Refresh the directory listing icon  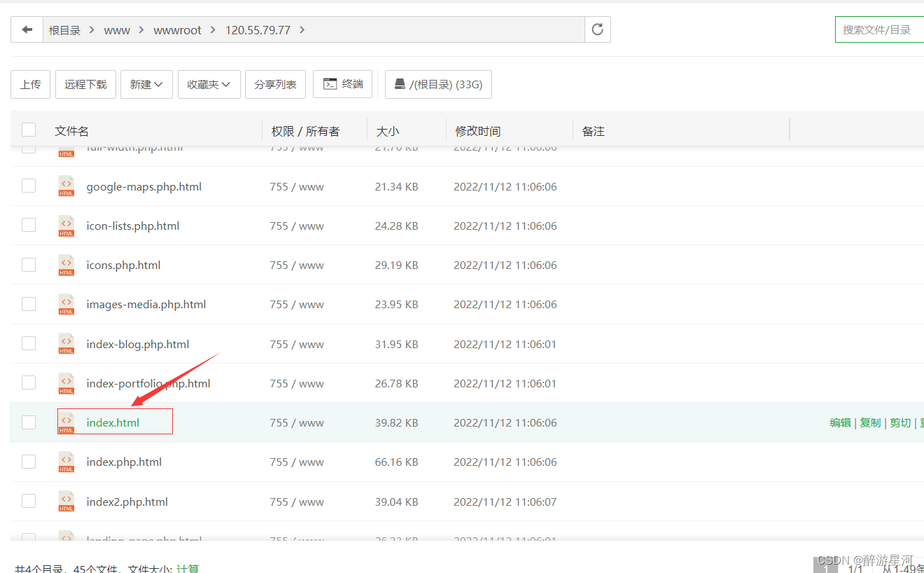point(597,29)
